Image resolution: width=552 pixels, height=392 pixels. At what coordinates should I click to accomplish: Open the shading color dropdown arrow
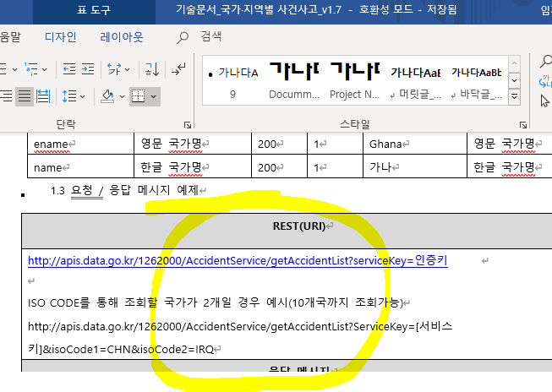point(122,96)
